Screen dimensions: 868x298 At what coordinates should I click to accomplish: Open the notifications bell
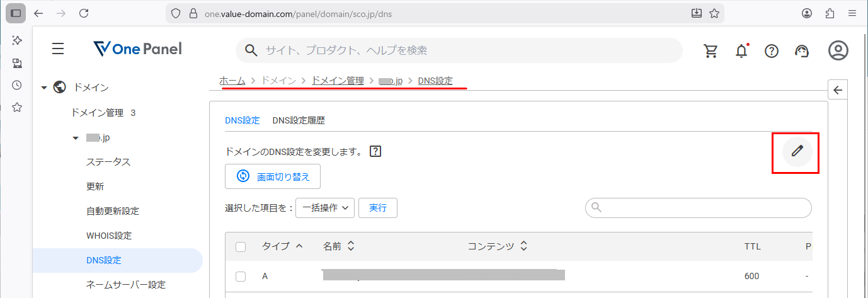point(742,51)
